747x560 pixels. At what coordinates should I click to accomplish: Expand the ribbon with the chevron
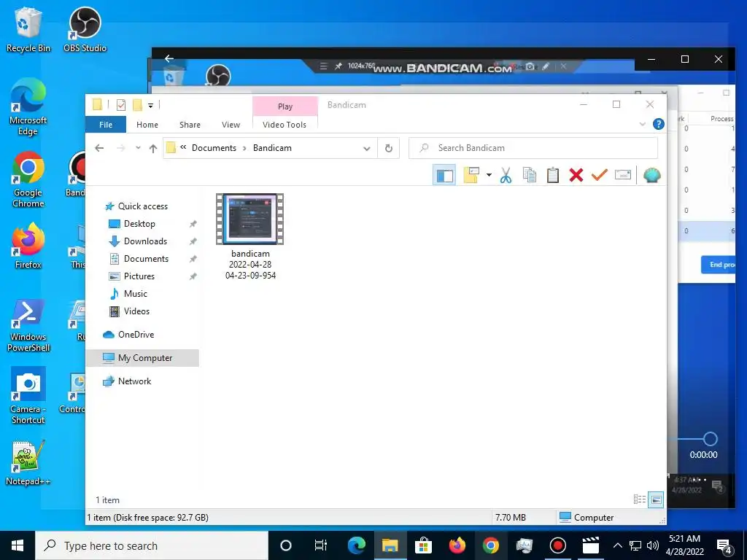(642, 124)
